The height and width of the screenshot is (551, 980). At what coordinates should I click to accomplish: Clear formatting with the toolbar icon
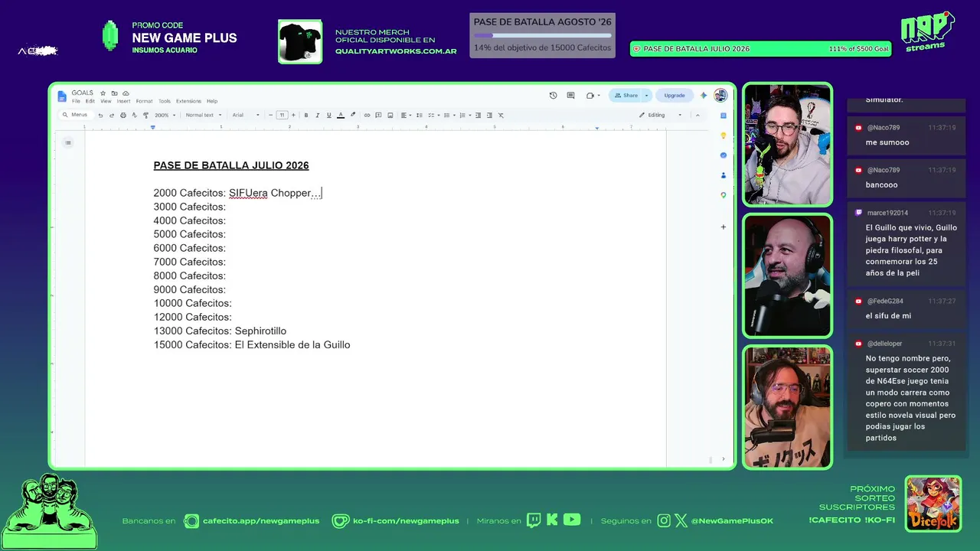pos(501,116)
